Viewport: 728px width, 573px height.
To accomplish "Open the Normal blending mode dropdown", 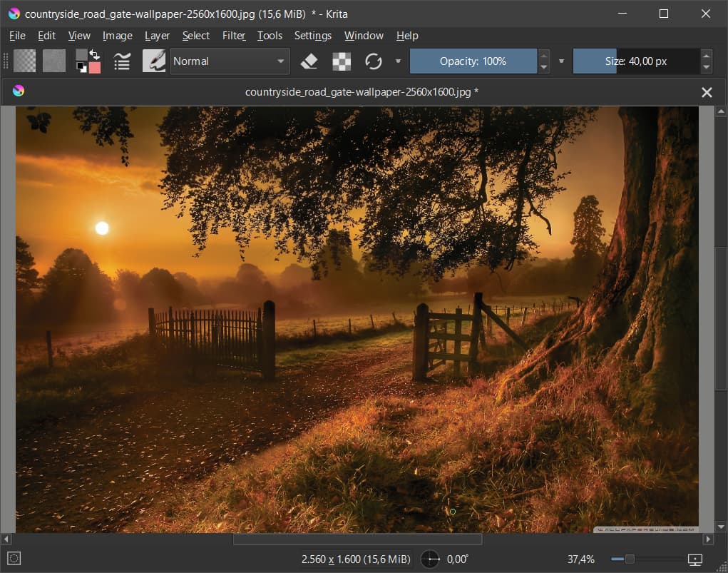I will [x=230, y=61].
